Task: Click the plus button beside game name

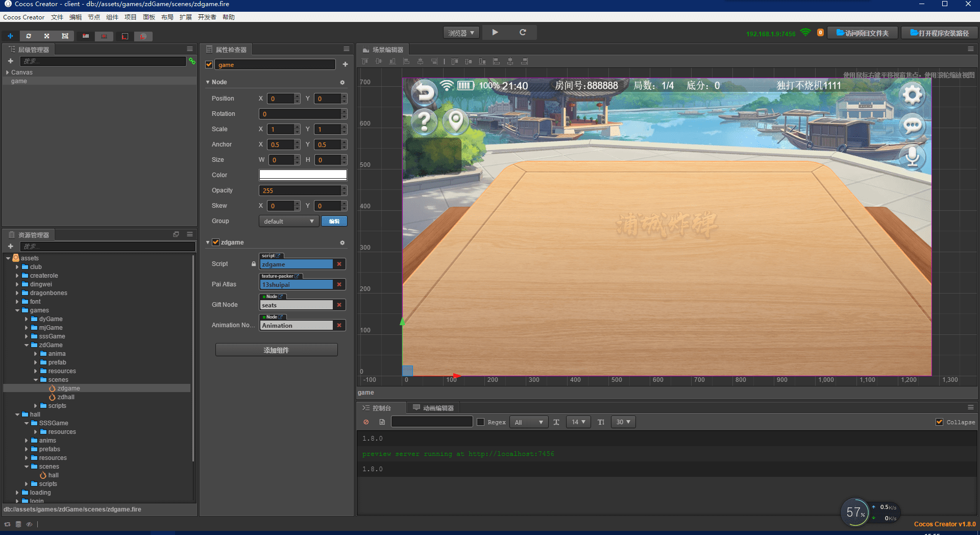Action: tap(345, 64)
